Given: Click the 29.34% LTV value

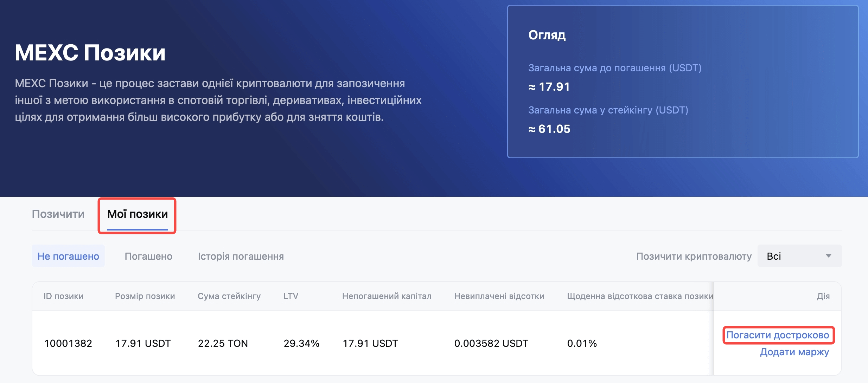Looking at the screenshot, I should (x=301, y=343).
